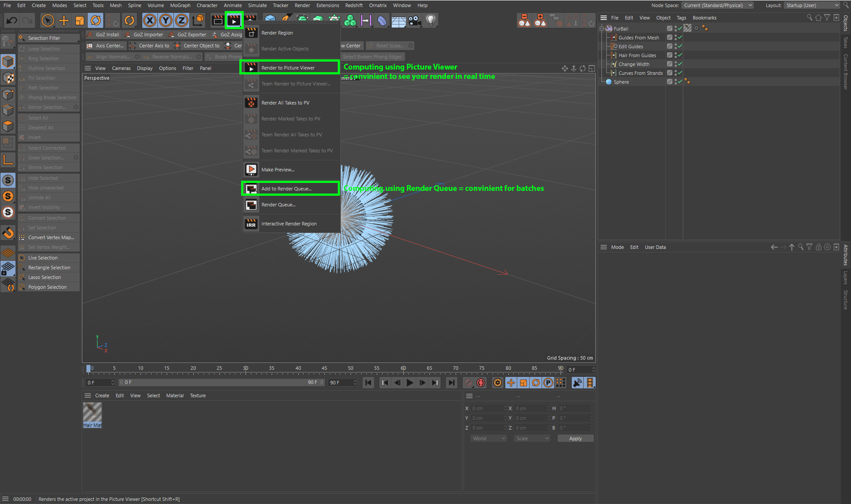Click the Interactive Render Region icon
The width and height of the screenshot is (851, 504).
(251, 224)
